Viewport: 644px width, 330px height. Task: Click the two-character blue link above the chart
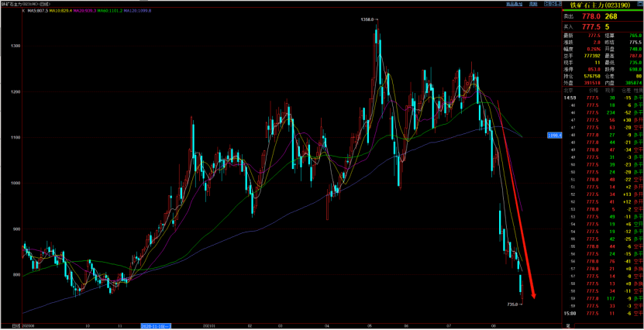(x=533, y=4)
